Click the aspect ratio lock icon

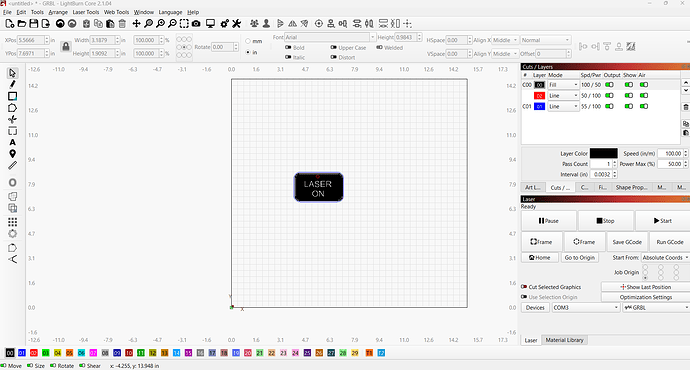pos(66,47)
